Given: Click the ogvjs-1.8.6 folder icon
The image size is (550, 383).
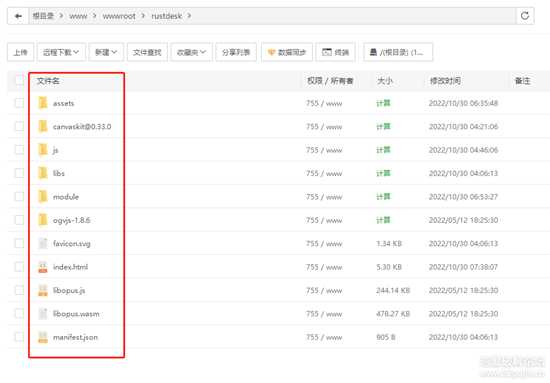Looking at the screenshot, I should coord(43,220).
